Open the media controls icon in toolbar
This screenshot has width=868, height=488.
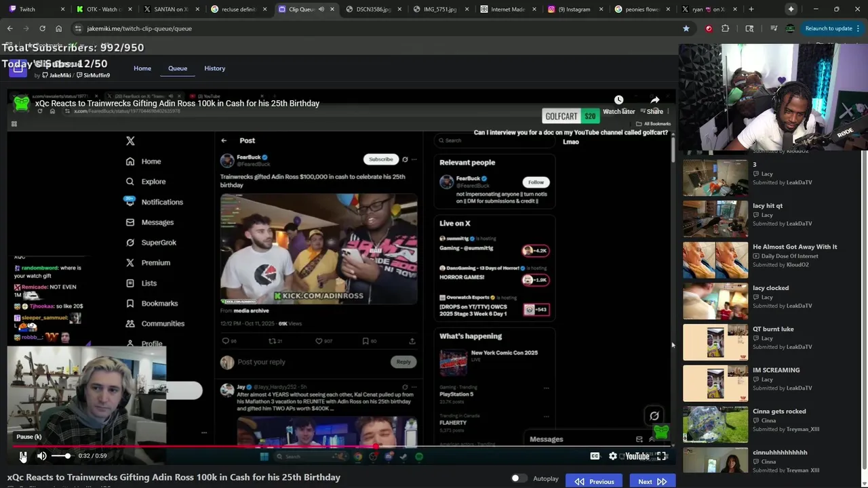click(774, 28)
